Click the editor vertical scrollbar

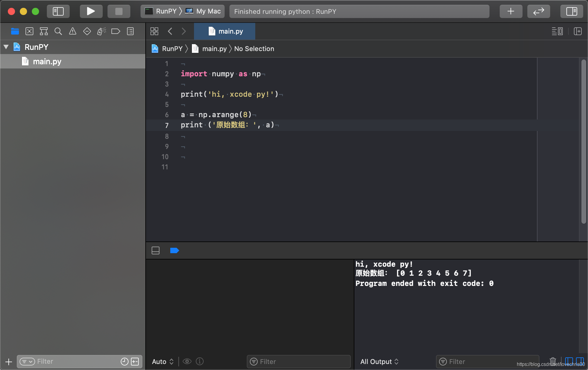pos(583,141)
